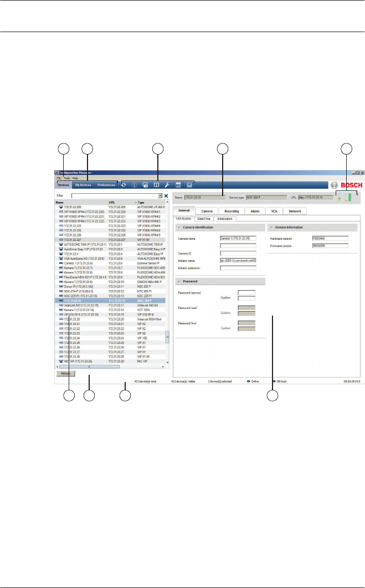The height and width of the screenshot is (588, 365).
Task: Click the processor load indicator bar
Action: [340, 198]
